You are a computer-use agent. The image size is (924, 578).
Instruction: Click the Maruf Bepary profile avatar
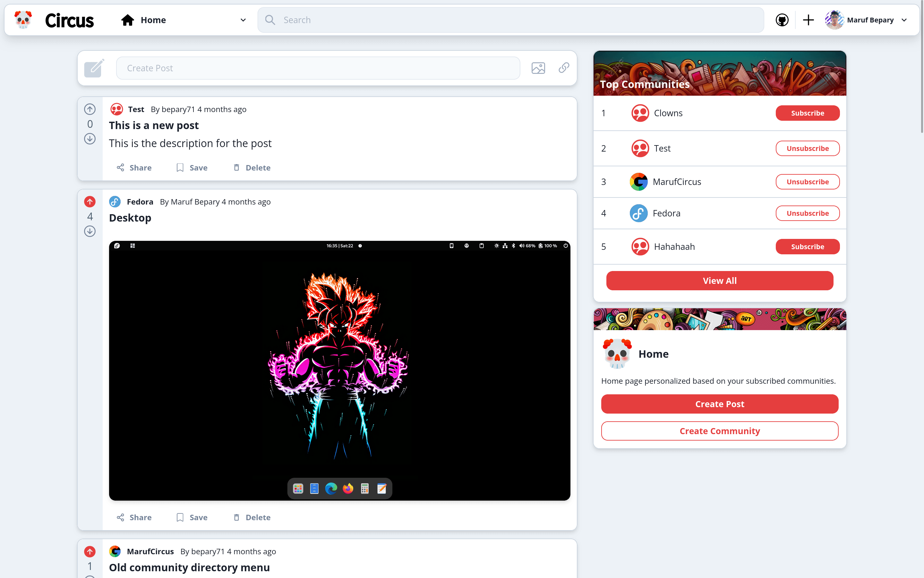[834, 20]
